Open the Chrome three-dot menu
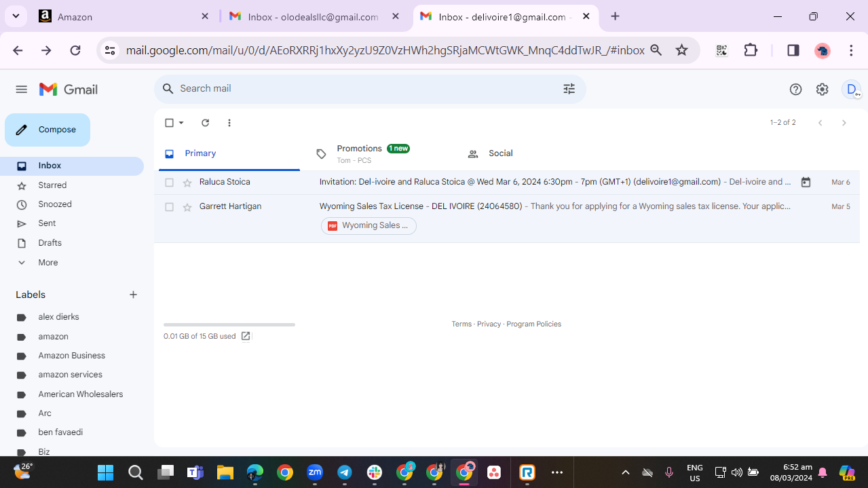Screen dimensions: 868x488 [x=851, y=50]
